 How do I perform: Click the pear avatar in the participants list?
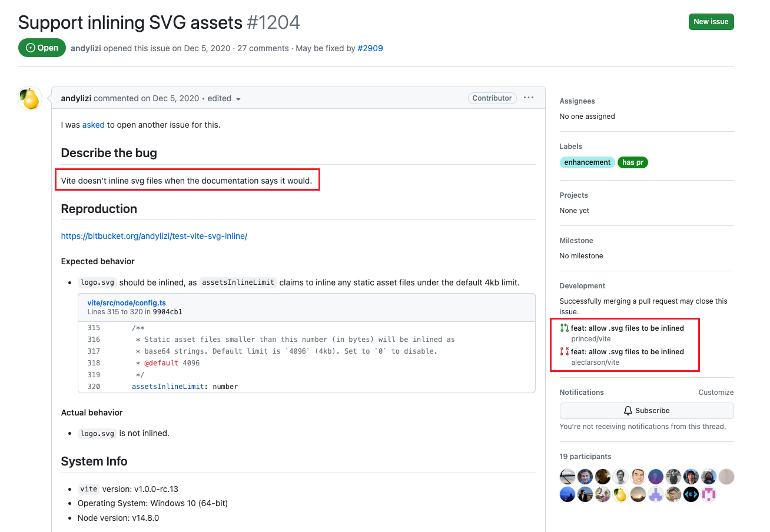tap(620, 494)
